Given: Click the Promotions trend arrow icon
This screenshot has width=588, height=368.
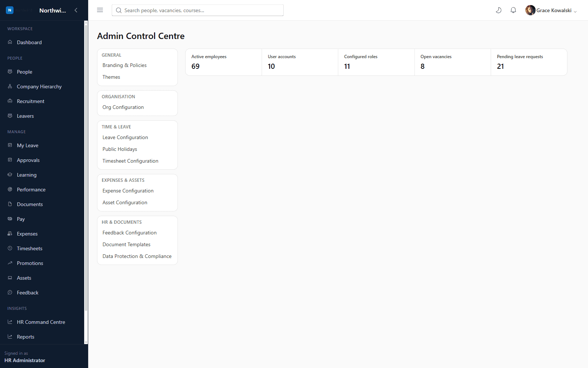Looking at the screenshot, I should click(x=10, y=263).
